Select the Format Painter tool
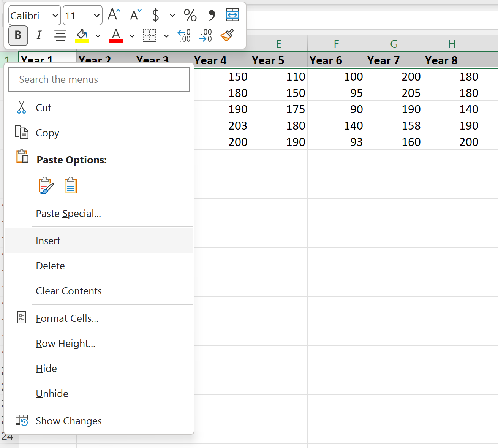The height and width of the screenshot is (448, 498). click(x=226, y=35)
